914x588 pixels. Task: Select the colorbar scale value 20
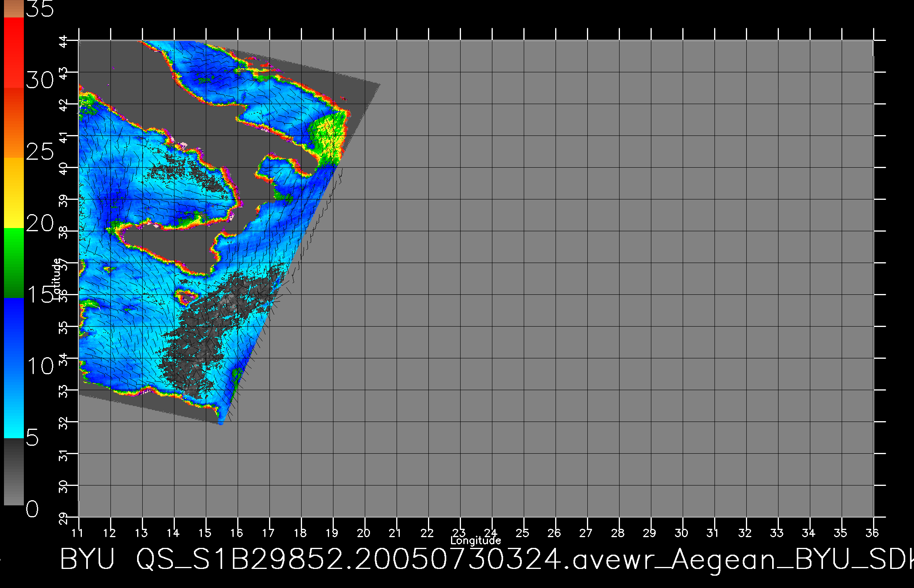[x=40, y=223]
